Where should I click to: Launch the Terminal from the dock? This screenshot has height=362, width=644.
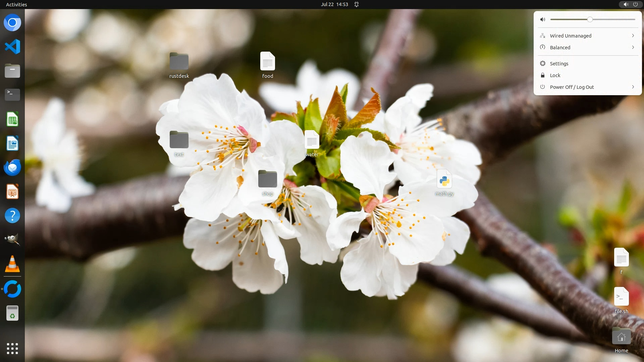[x=12, y=95]
